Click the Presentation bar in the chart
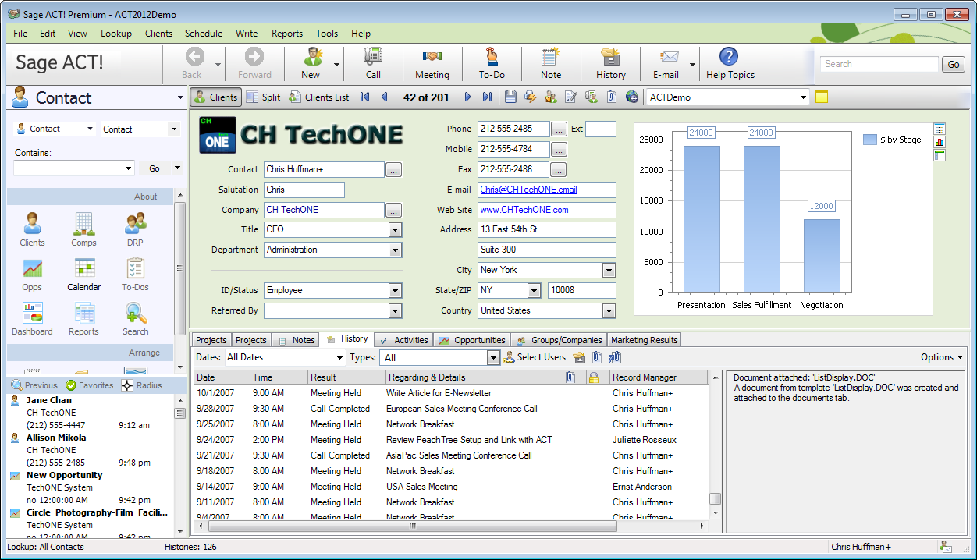 (x=702, y=219)
